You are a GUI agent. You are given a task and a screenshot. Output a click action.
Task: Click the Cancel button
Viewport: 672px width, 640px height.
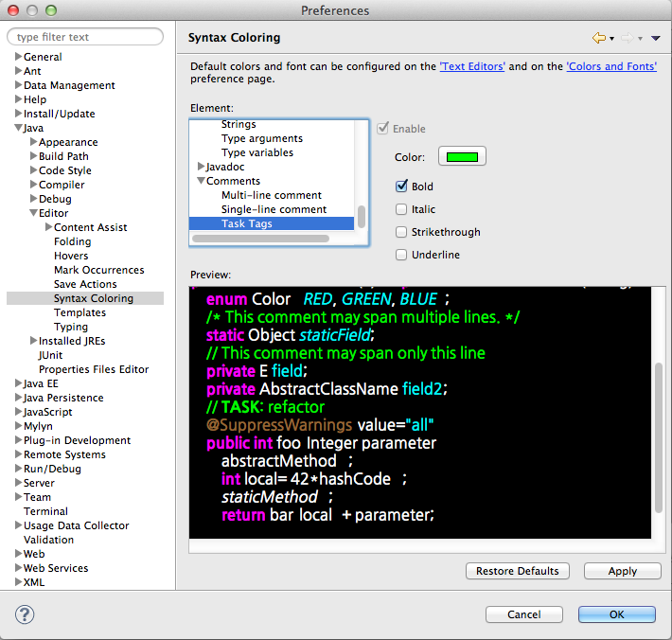[x=523, y=614]
